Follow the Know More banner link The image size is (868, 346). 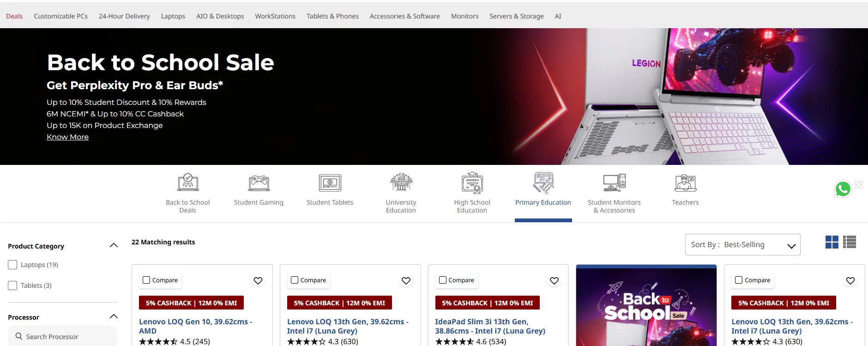point(67,137)
